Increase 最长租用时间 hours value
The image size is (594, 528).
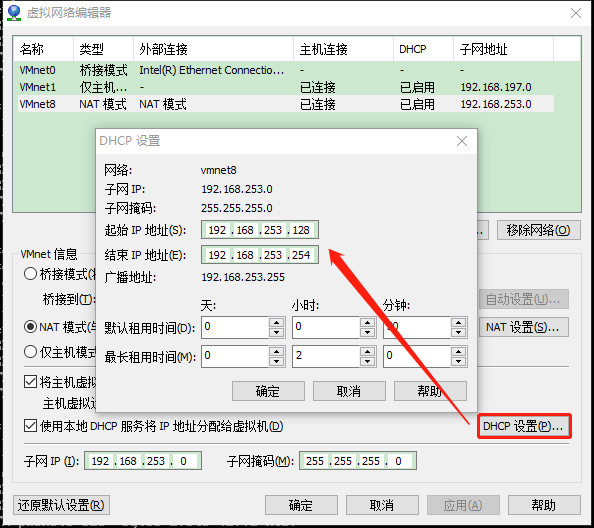(367, 352)
